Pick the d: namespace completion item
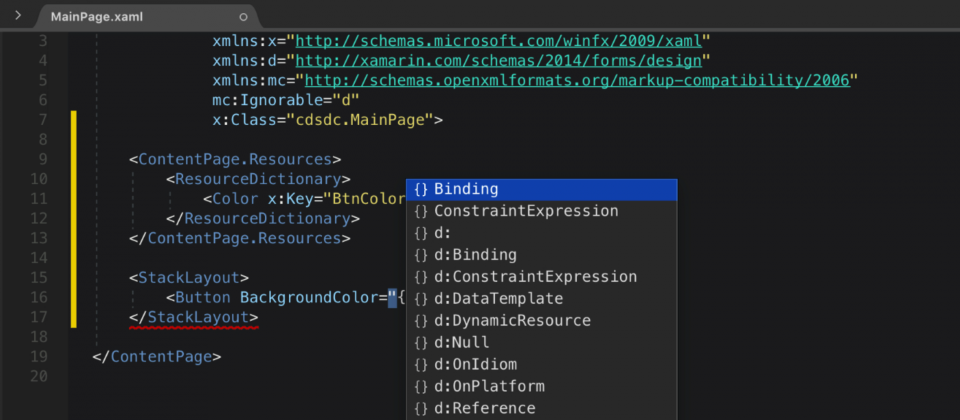Viewport: 960px width, 420px height. [542, 233]
